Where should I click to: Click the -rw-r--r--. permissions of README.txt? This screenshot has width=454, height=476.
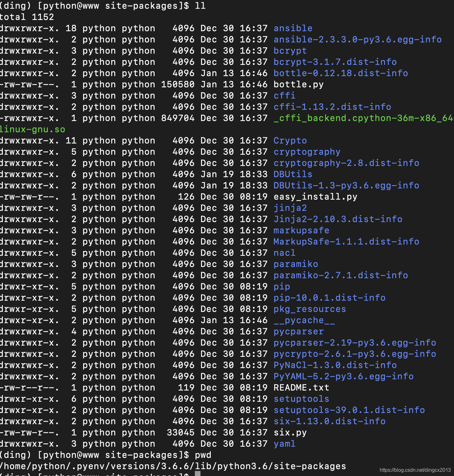pyautogui.click(x=29, y=388)
